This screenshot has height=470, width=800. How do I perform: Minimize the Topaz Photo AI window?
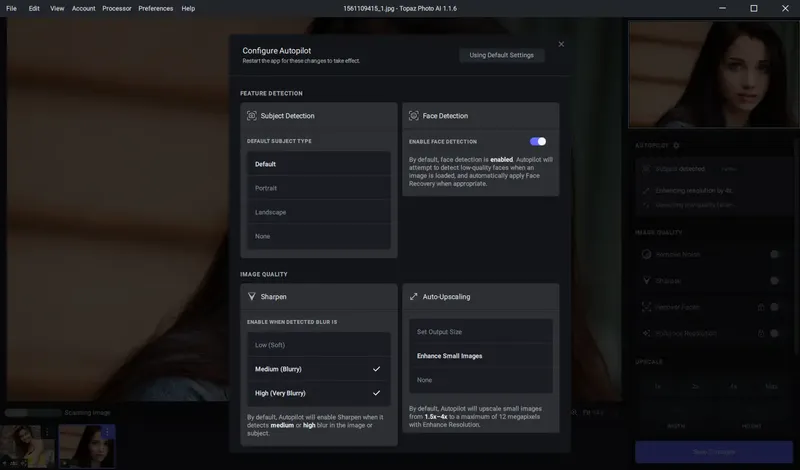point(722,8)
